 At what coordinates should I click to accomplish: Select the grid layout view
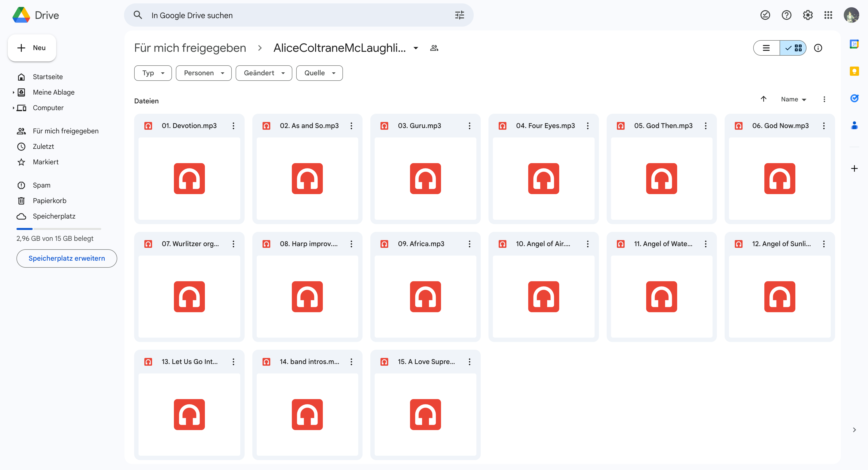[794, 48]
